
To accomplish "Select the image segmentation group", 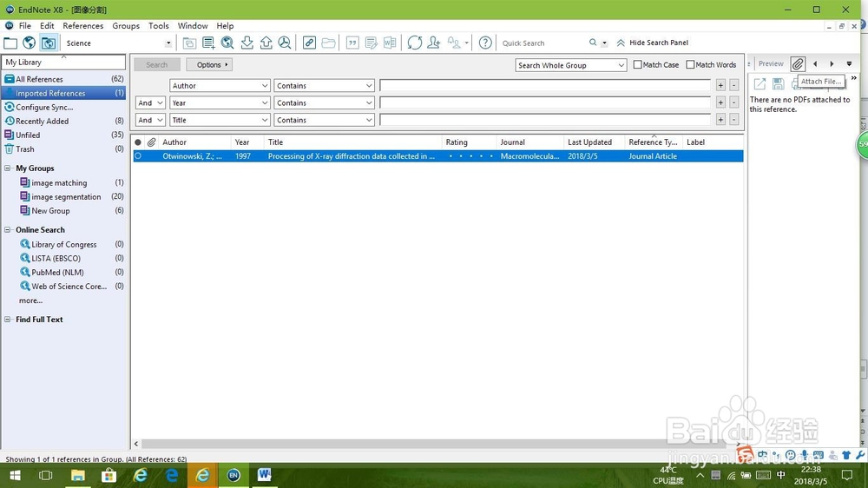I will click(x=66, y=196).
